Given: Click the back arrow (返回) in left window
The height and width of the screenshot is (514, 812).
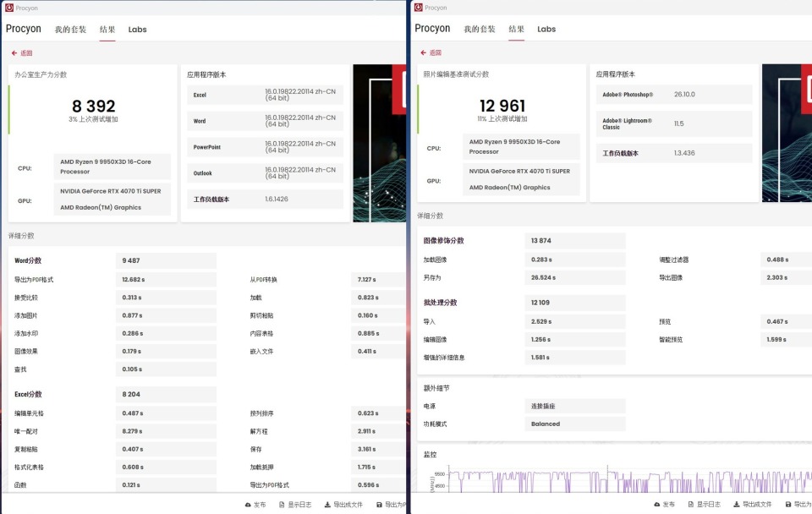Looking at the screenshot, I should pos(14,52).
